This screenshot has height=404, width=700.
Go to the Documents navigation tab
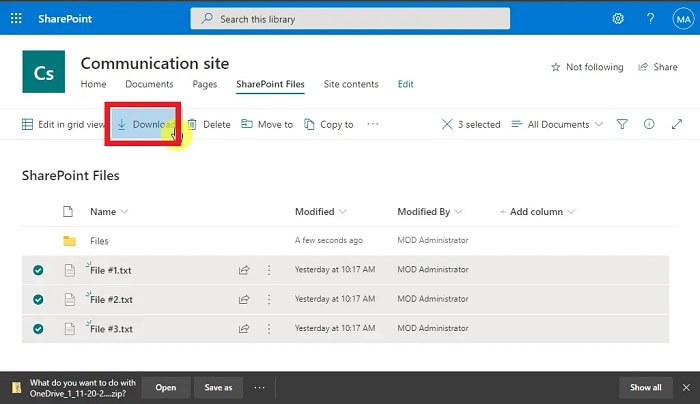coord(148,84)
